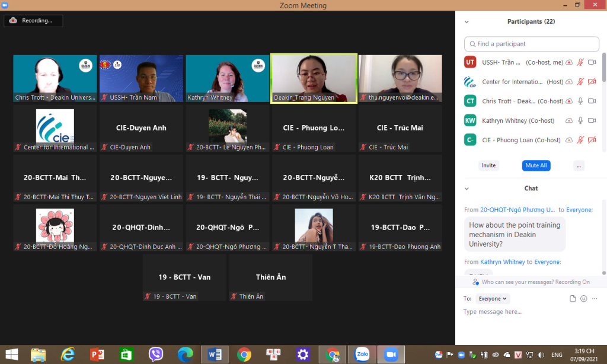Click Everyone link in first chat message
This screenshot has width=607, height=364.
click(579, 209)
